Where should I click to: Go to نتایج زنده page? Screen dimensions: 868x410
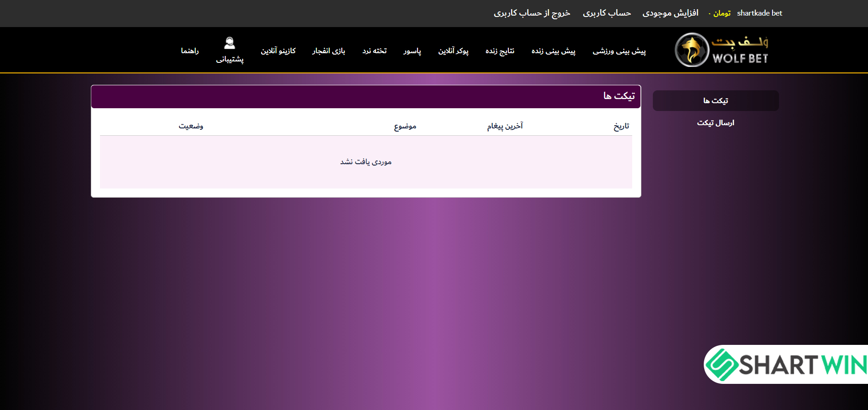[500, 51]
